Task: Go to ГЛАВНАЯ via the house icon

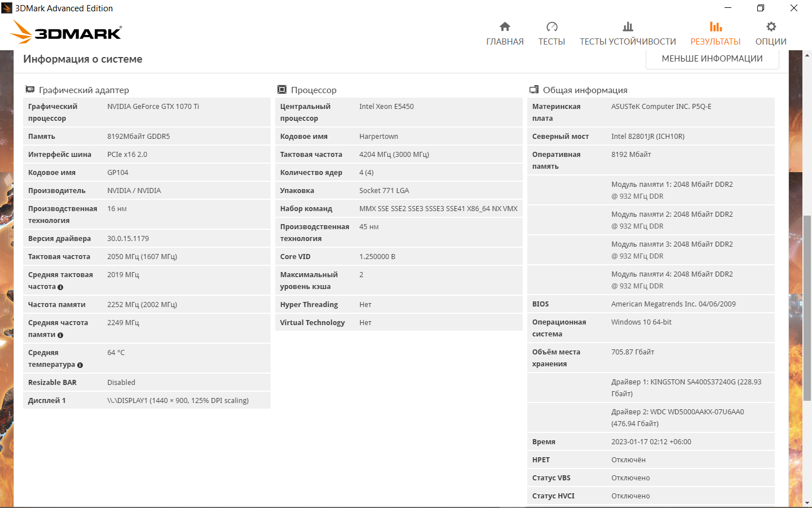Action: (x=505, y=27)
